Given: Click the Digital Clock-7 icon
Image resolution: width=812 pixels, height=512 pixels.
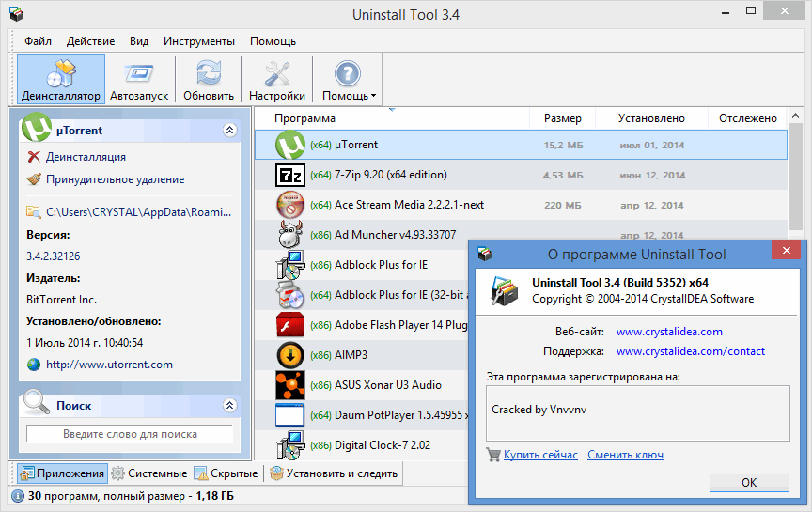Looking at the screenshot, I should (290, 445).
